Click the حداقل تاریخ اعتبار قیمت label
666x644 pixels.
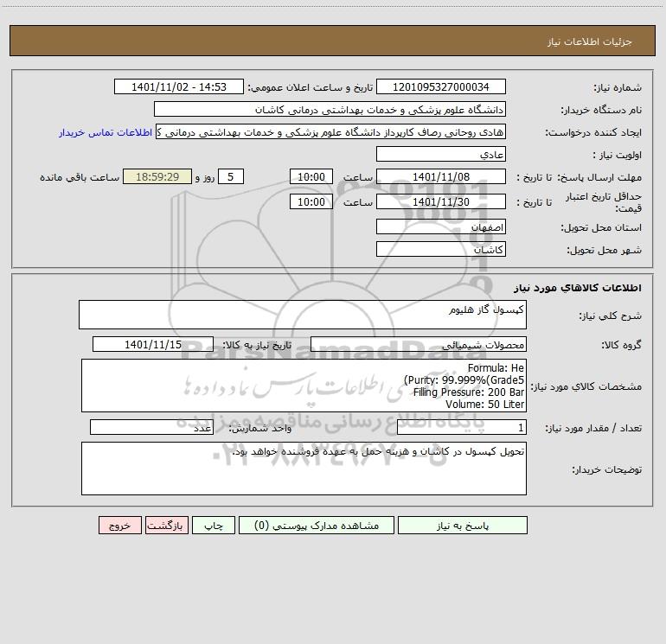click(604, 202)
